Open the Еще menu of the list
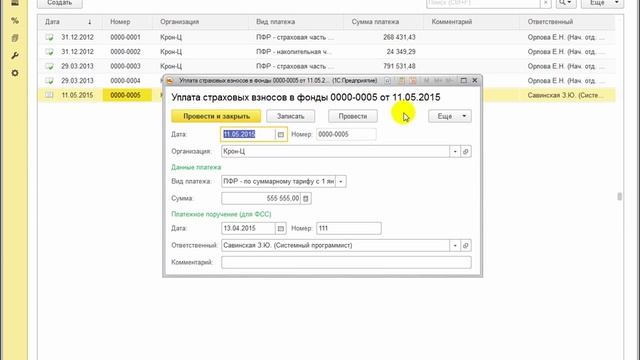This screenshot has width=640, height=360. coord(602,3)
